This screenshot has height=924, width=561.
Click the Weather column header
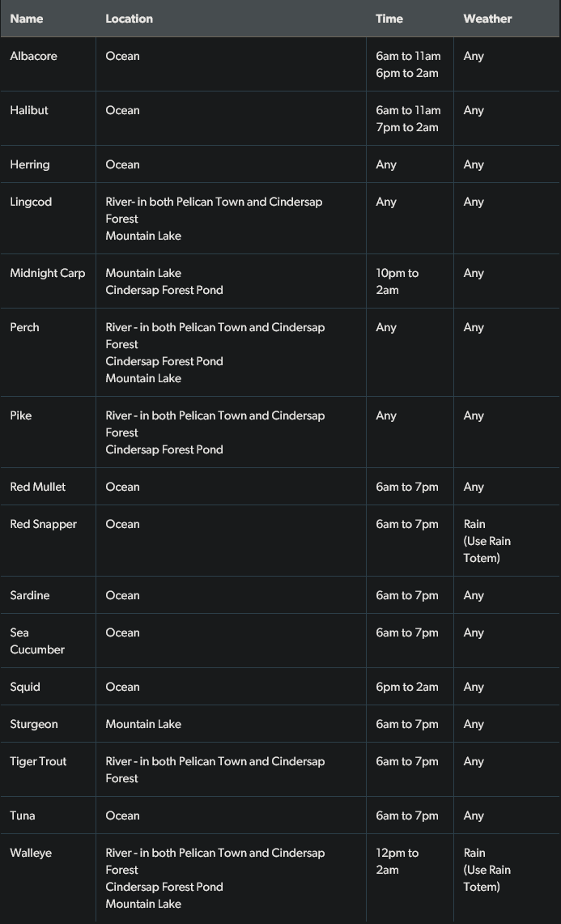(487, 19)
